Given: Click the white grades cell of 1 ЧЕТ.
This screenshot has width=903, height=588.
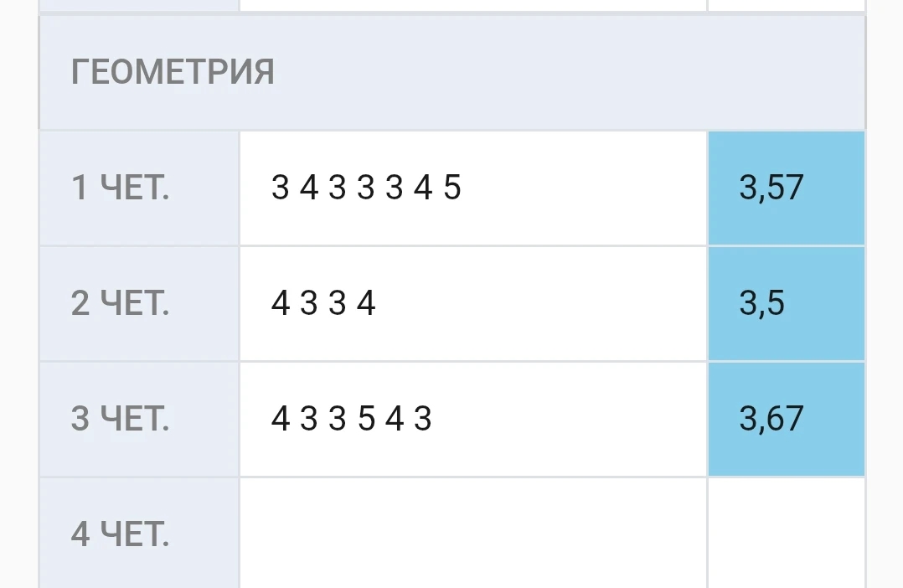Looking at the screenshot, I should click(x=586, y=188).
